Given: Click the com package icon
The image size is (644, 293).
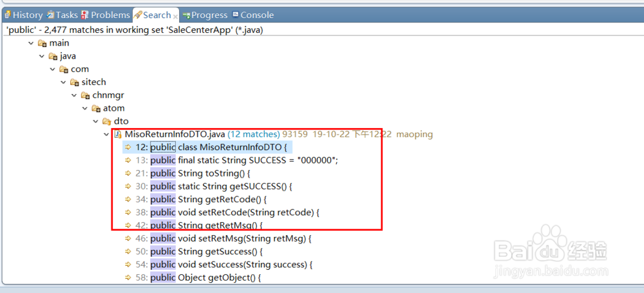Looking at the screenshot, I should [x=64, y=70].
